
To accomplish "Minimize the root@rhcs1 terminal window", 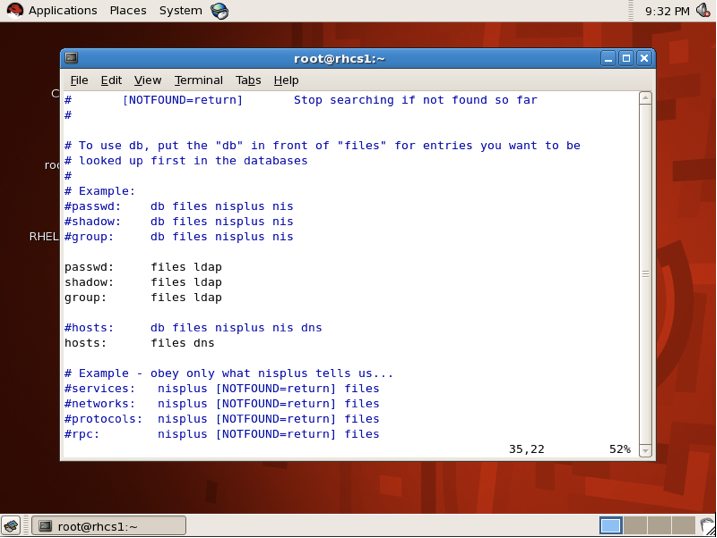I will click(608, 59).
